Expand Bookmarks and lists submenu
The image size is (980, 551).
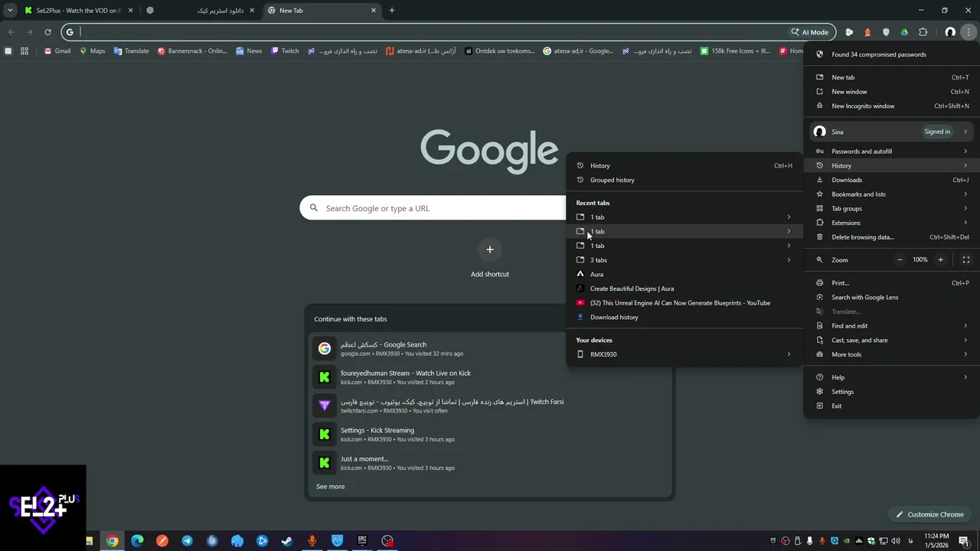click(x=892, y=194)
